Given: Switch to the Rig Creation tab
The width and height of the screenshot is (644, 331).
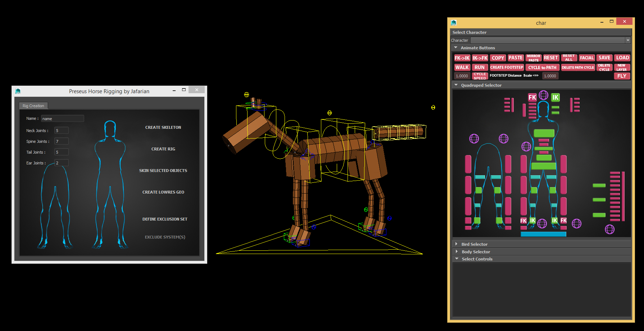Looking at the screenshot, I should 33,106.
